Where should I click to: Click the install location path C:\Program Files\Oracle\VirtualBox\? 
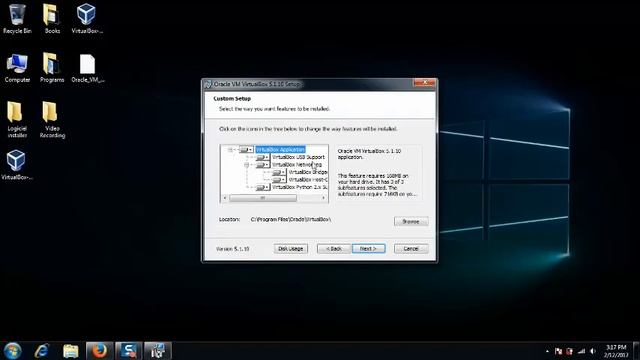(291, 220)
